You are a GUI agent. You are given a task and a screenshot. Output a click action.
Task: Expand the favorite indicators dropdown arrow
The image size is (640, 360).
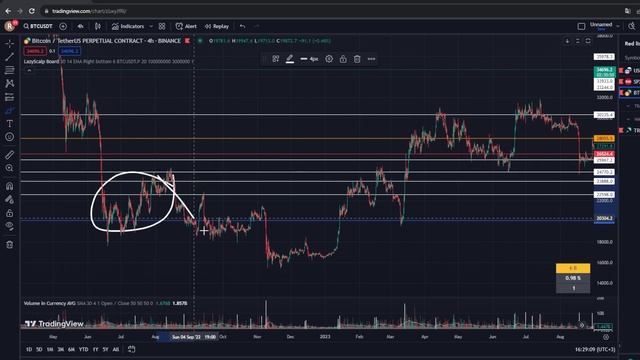(x=151, y=26)
